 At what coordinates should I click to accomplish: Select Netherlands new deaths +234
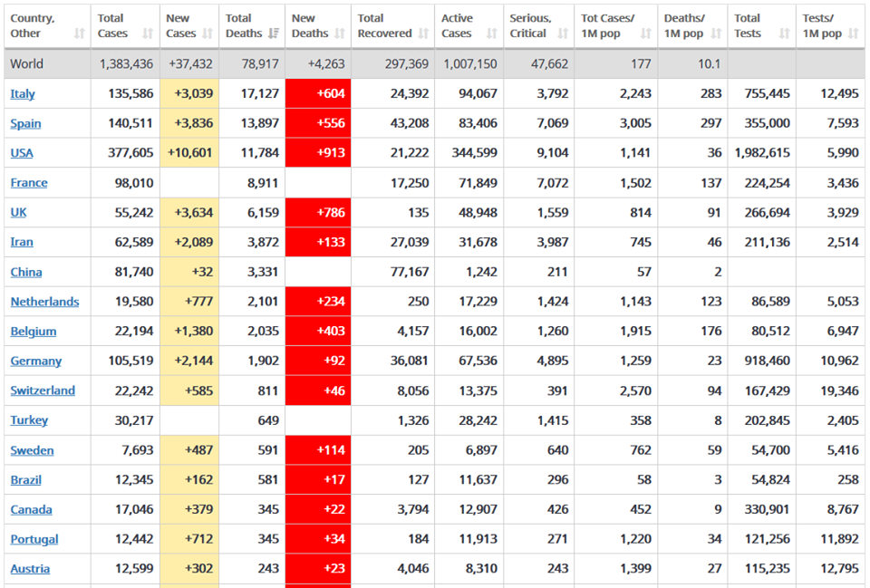click(x=318, y=301)
